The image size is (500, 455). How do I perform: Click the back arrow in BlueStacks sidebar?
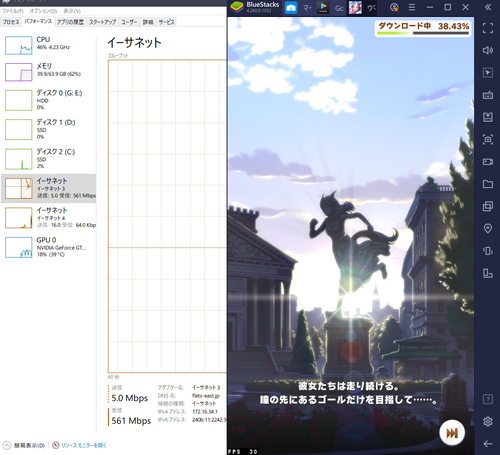[x=488, y=444]
